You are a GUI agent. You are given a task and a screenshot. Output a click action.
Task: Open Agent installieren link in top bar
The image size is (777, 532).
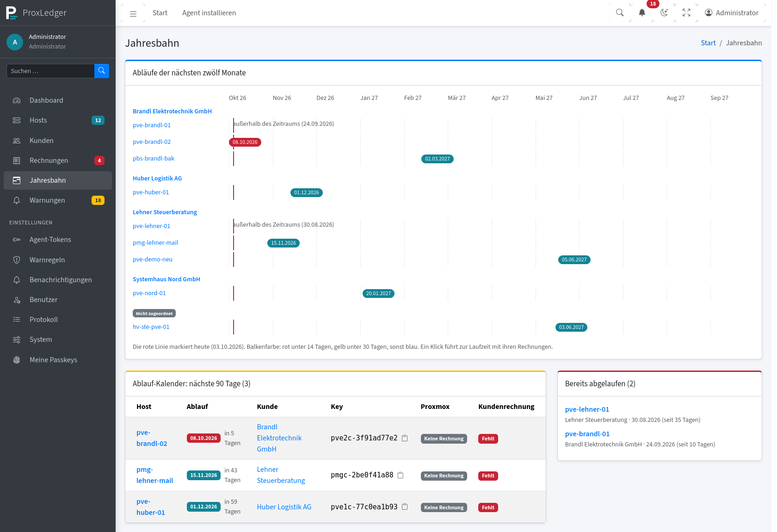[209, 13]
